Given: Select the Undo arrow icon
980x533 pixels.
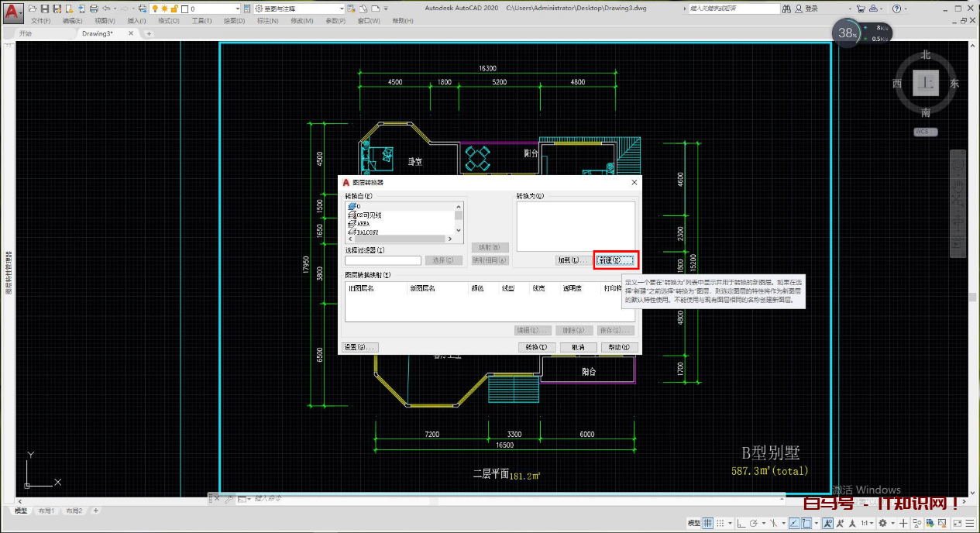Looking at the screenshot, I should 106,7.
